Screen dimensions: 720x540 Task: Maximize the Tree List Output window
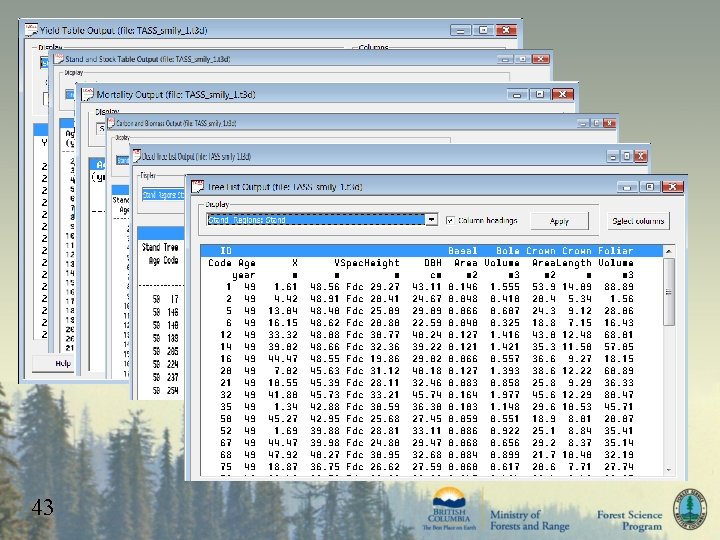pos(649,187)
